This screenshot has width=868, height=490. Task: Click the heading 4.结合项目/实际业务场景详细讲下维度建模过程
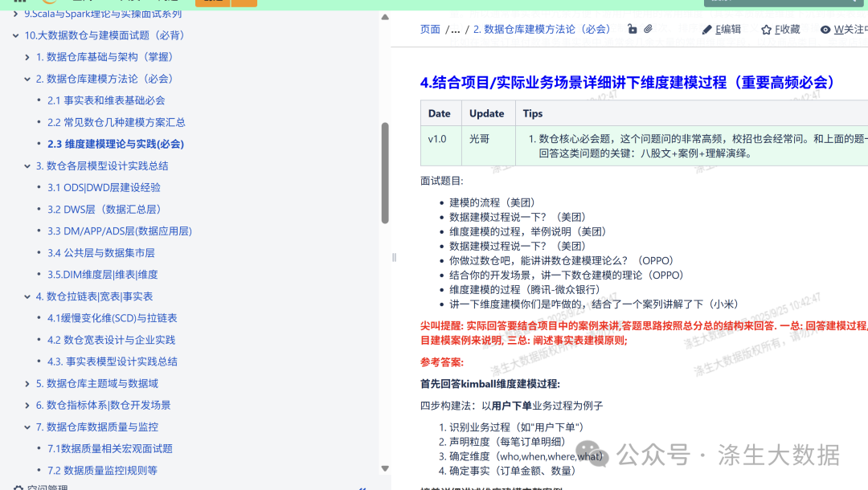(x=627, y=83)
